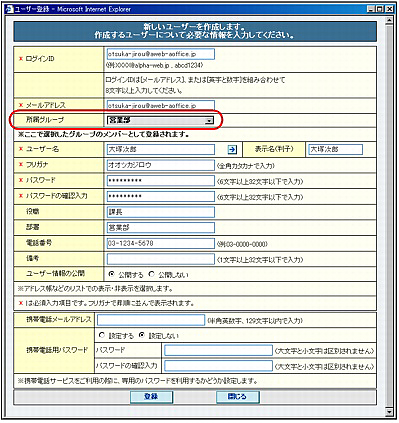
Task: Close the ユーザー登録 window
Action: click(389, 9)
